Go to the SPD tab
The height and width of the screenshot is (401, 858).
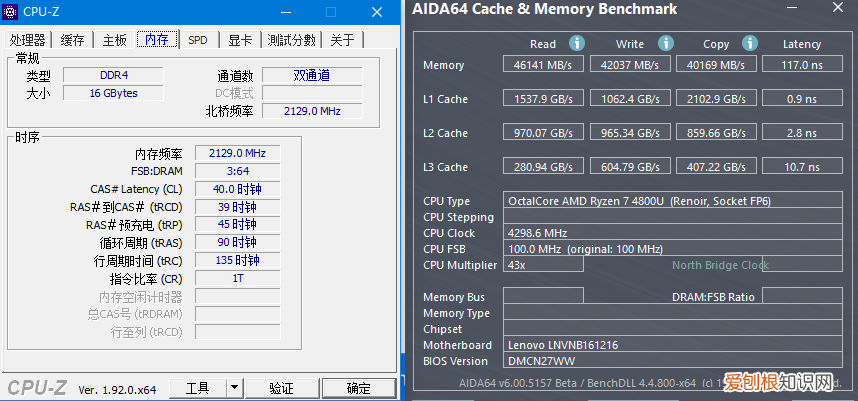(x=198, y=40)
